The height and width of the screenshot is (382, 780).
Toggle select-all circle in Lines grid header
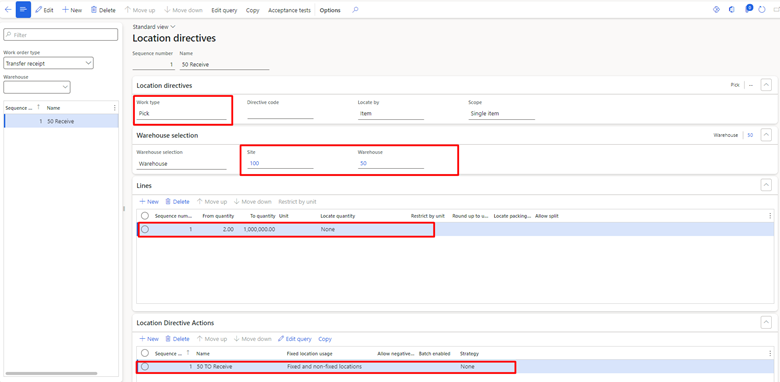pos(145,216)
